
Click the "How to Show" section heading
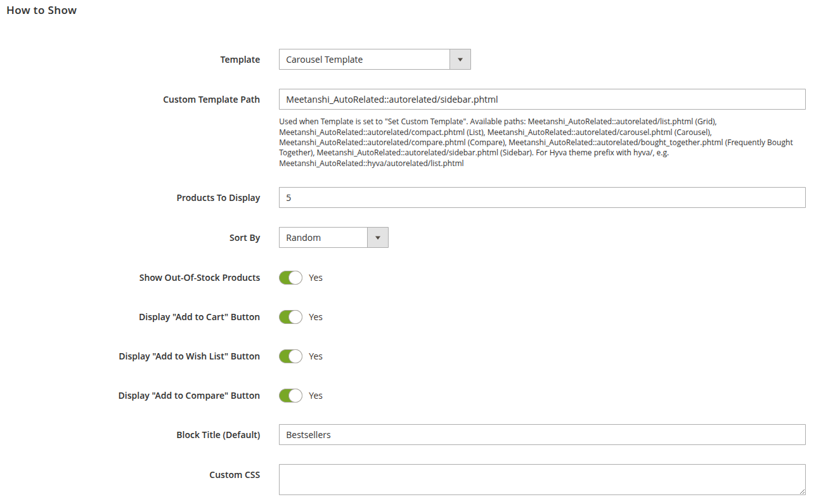(42, 10)
